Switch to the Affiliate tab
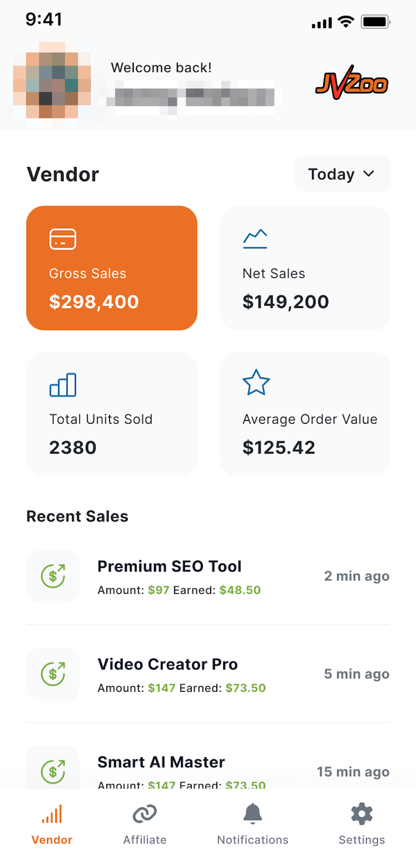 tap(145, 824)
